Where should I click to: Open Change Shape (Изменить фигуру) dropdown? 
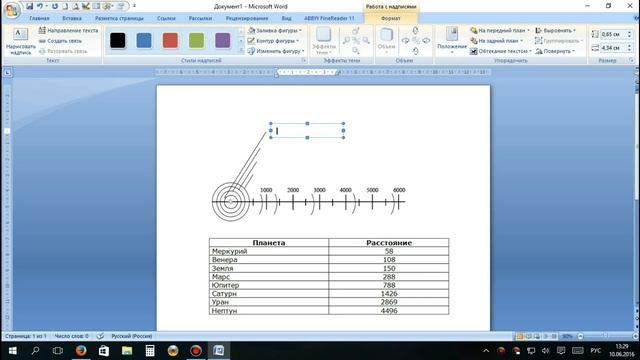tap(276, 51)
